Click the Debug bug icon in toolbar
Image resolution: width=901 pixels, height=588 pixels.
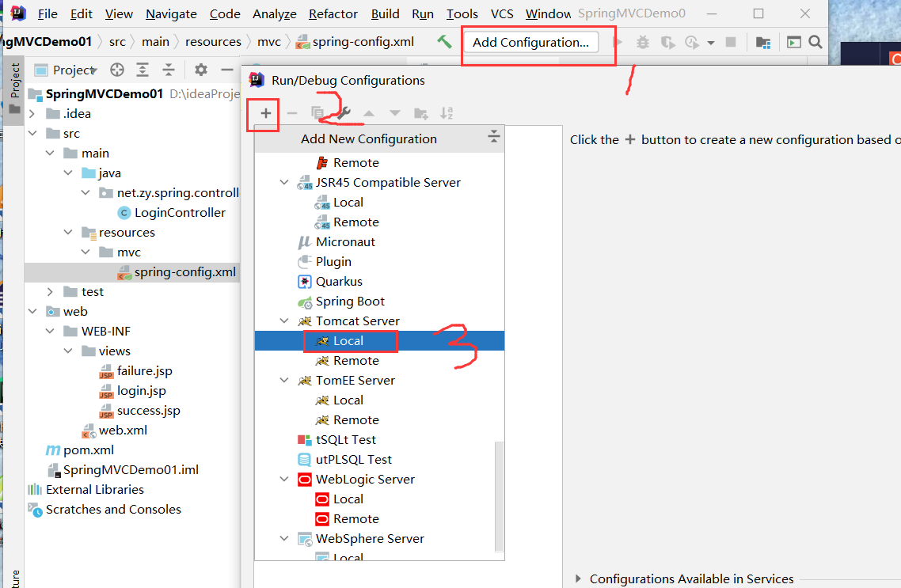tap(642, 42)
